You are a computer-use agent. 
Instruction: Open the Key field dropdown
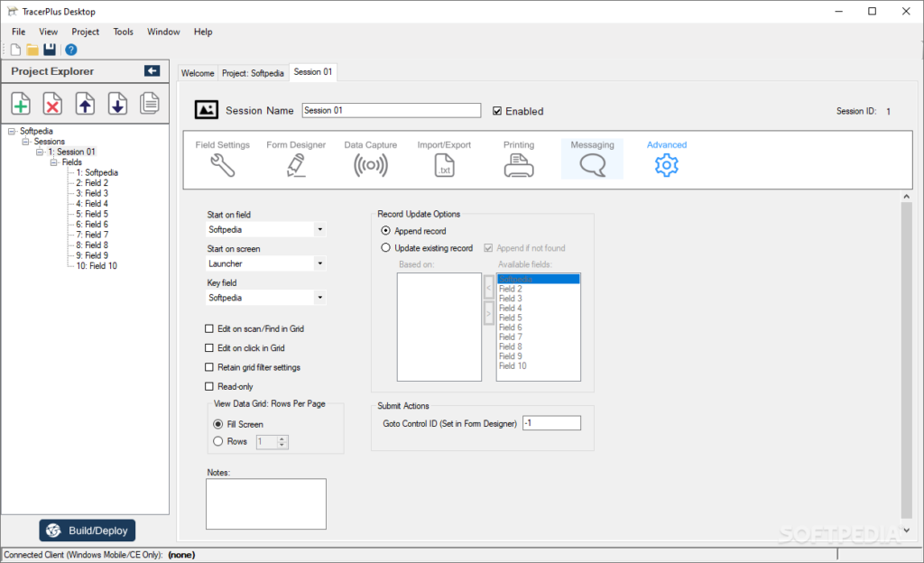320,298
